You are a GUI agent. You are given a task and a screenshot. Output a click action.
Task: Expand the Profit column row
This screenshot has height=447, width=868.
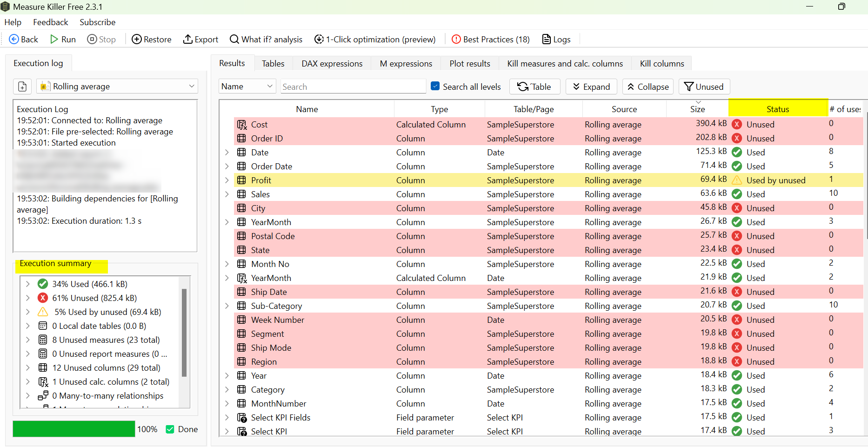coord(227,180)
